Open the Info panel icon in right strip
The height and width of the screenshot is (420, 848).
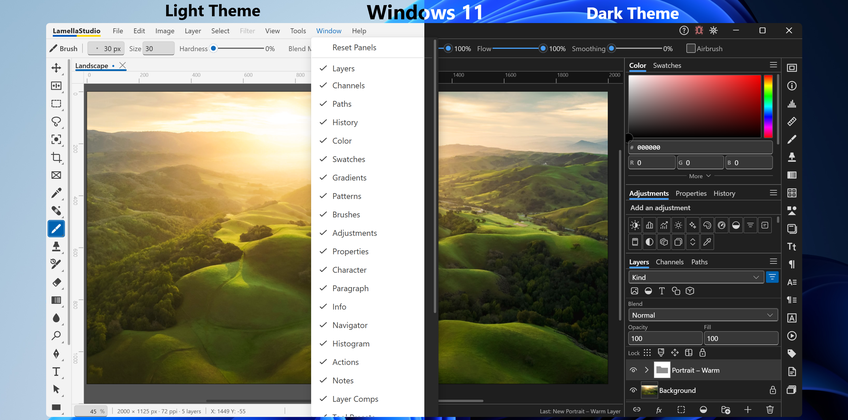click(792, 86)
